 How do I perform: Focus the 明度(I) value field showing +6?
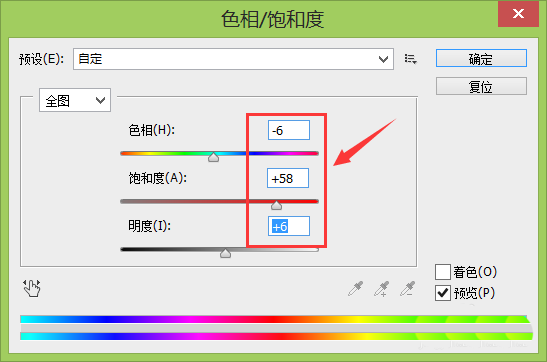(x=289, y=226)
